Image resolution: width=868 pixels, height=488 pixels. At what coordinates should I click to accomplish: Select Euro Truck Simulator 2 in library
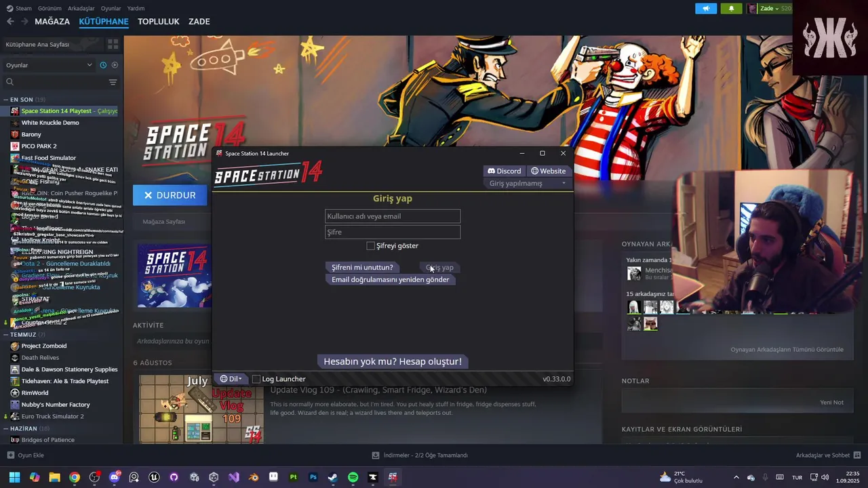[x=52, y=416]
